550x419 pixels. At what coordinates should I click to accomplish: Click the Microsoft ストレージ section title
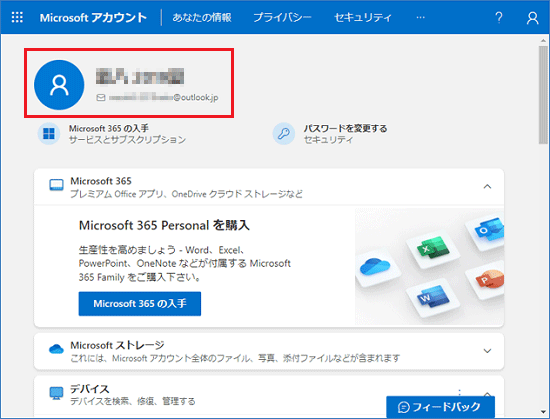(x=117, y=345)
